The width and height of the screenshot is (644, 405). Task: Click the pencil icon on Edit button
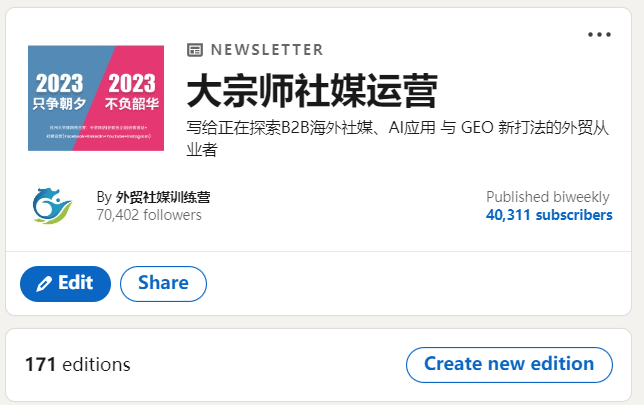click(x=44, y=284)
